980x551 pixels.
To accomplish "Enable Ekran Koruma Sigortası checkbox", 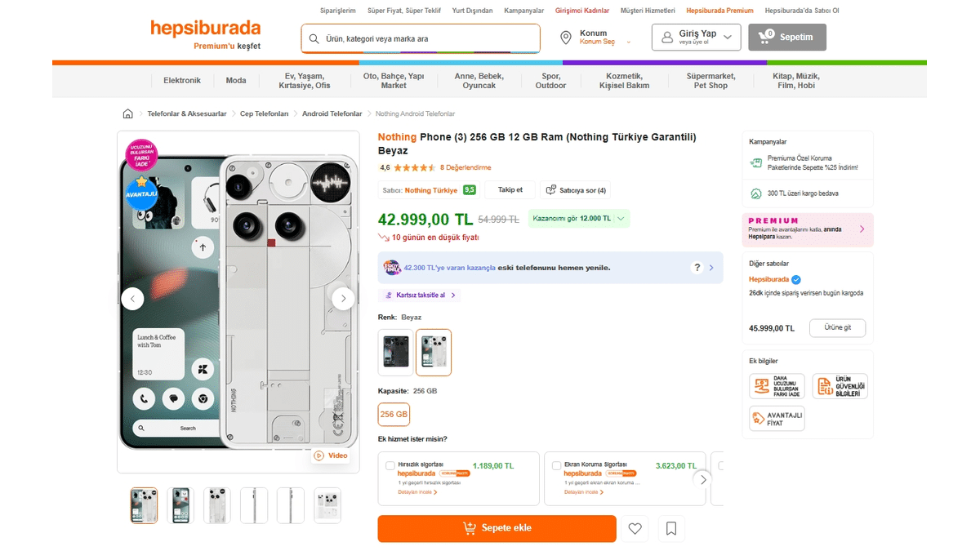I will coord(556,465).
